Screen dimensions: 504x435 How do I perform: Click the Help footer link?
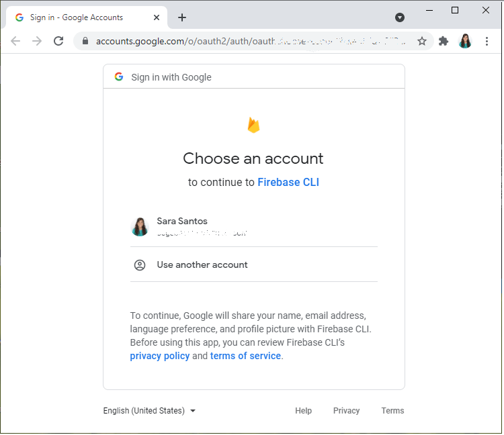pyautogui.click(x=303, y=411)
